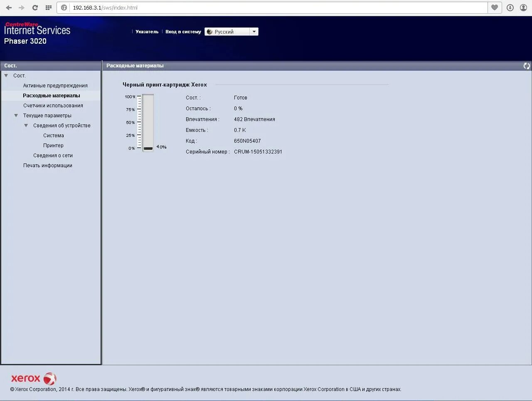Open the Система page
The width and height of the screenshot is (532, 401).
[54, 136]
